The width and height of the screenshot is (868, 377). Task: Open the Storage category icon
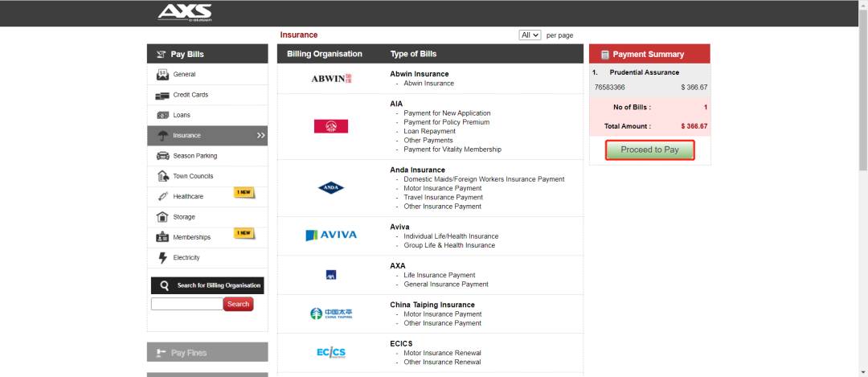coord(162,217)
